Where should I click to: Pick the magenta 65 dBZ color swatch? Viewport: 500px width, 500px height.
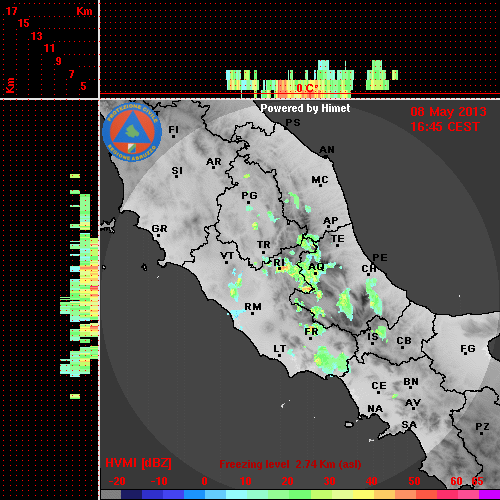point(489,494)
